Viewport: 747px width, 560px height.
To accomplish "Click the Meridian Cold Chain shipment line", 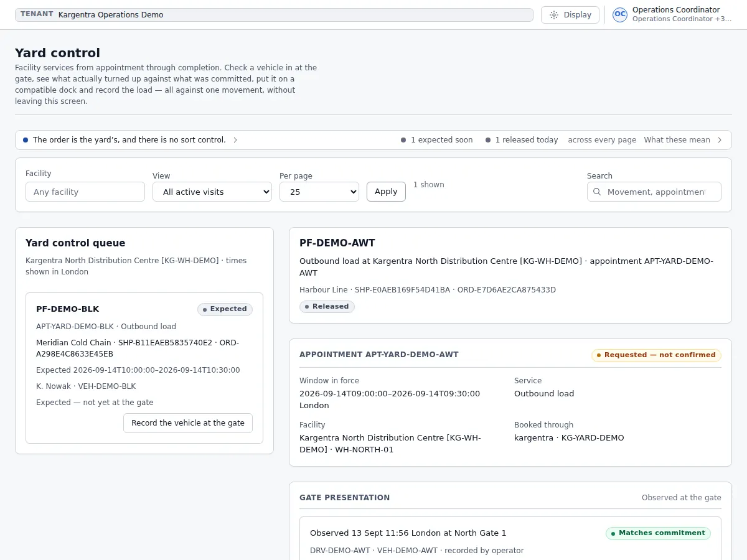I will coord(138,348).
